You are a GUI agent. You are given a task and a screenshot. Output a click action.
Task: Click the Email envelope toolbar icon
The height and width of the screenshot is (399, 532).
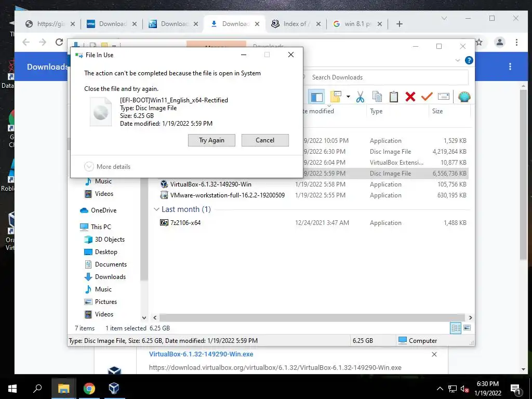click(x=444, y=97)
